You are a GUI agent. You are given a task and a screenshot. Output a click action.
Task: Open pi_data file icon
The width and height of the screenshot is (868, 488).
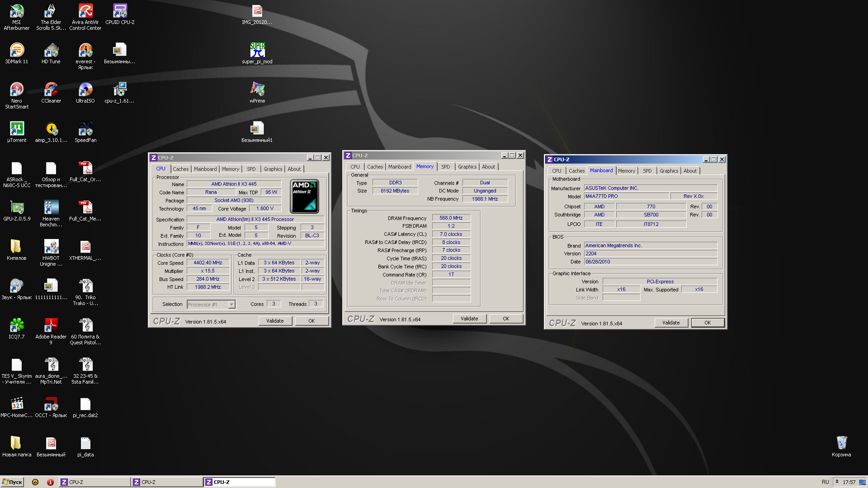coord(85,446)
